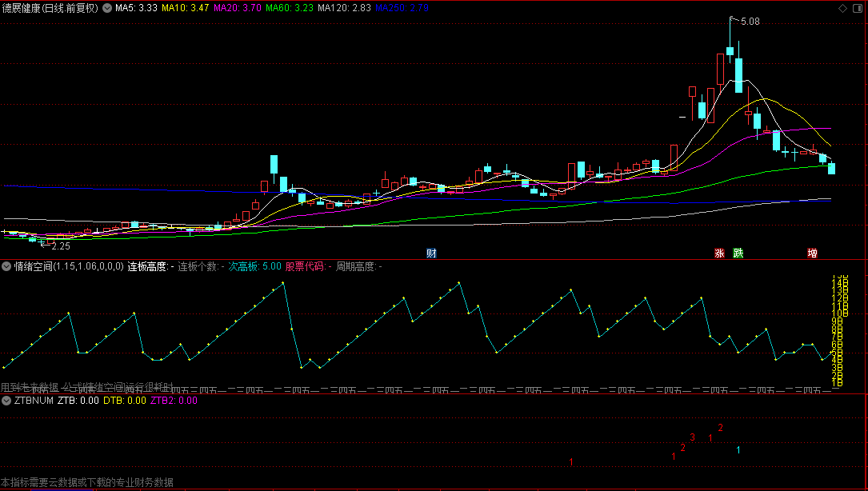Click the 增 event marker
Screen dimensions: 868x491
812,253
